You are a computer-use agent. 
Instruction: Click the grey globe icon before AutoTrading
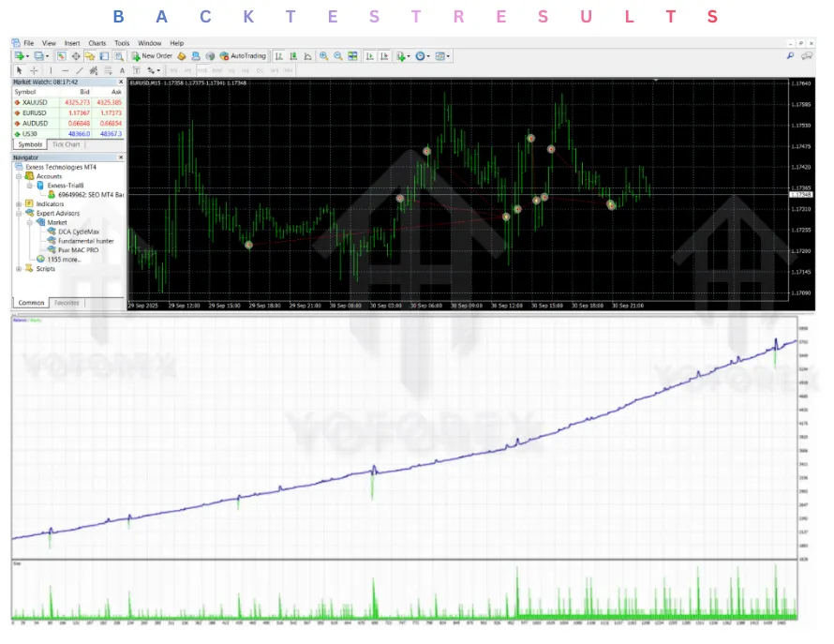tap(210, 56)
